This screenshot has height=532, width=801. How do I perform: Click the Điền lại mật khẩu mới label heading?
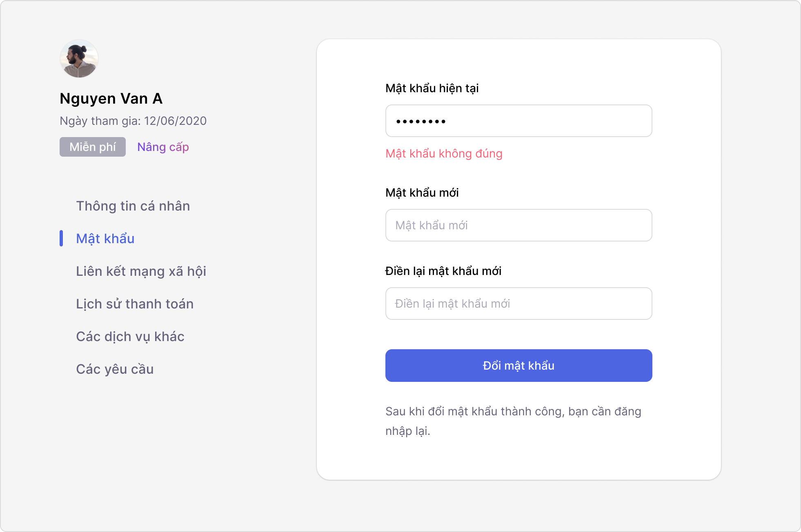click(443, 271)
